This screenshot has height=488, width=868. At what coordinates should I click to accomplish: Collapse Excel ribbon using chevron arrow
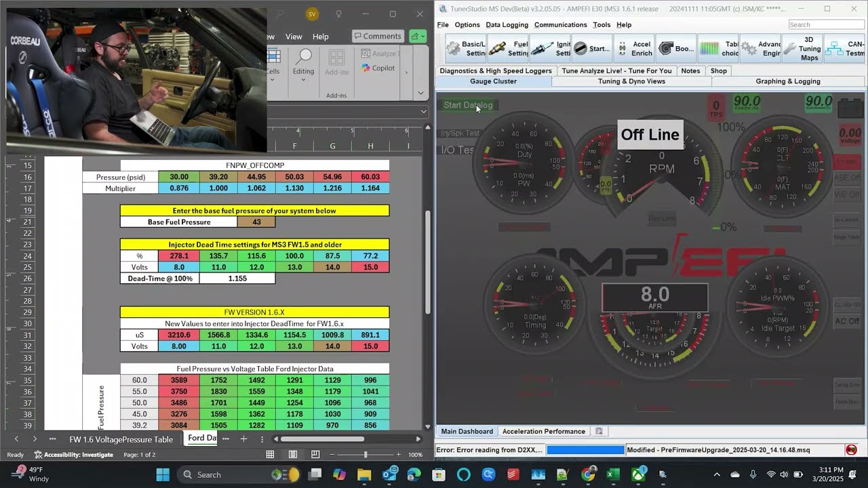pyautogui.click(x=420, y=93)
